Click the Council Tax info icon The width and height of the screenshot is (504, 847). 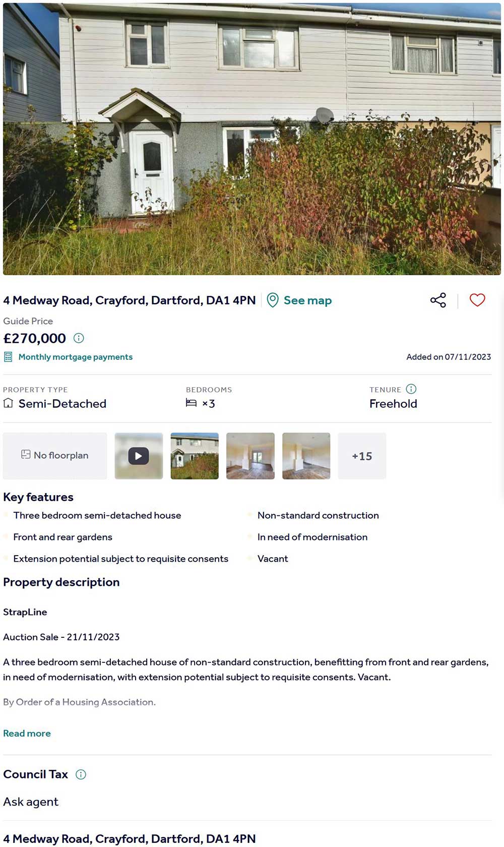pyautogui.click(x=81, y=774)
